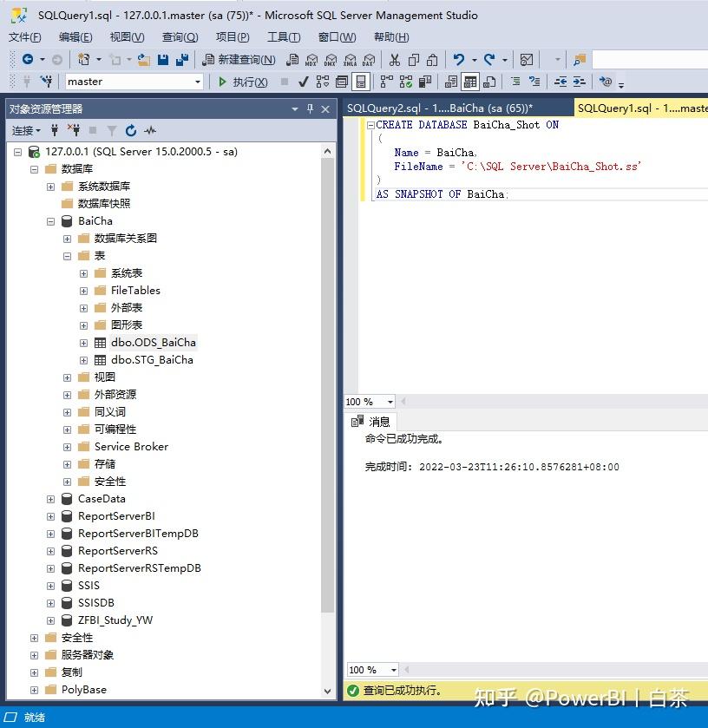The height and width of the screenshot is (728, 708).
Task: Expand the dbo.ODS_BaiCha table node
Action: point(83,343)
